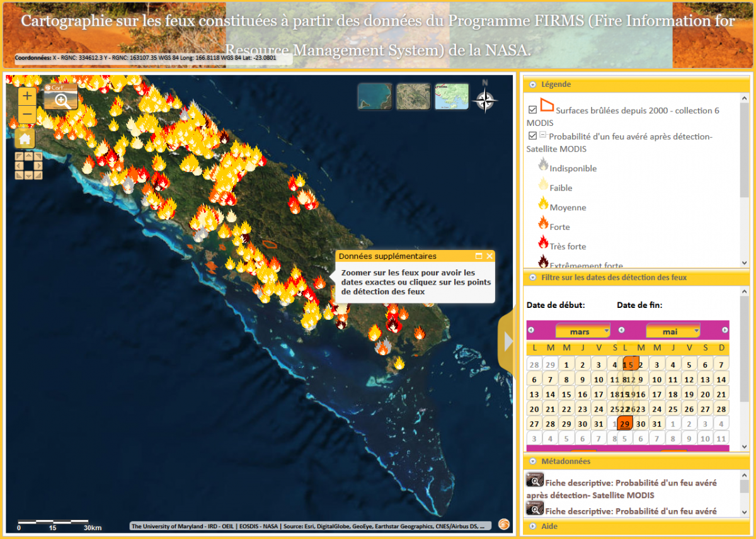Zoom out with the minus button
Screen dimensions: 756x539
pyautogui.click(x=27, y=114)
